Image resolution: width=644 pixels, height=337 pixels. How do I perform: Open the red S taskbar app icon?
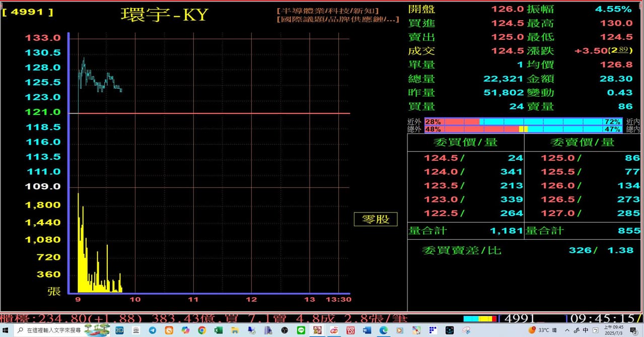(x=350, y=331)
